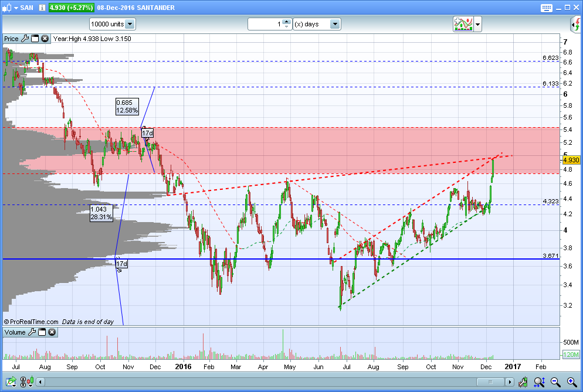This screenshot has width=583, height=392.
Task: Click the 2016 label on time axis
Action: pos(183,367)
